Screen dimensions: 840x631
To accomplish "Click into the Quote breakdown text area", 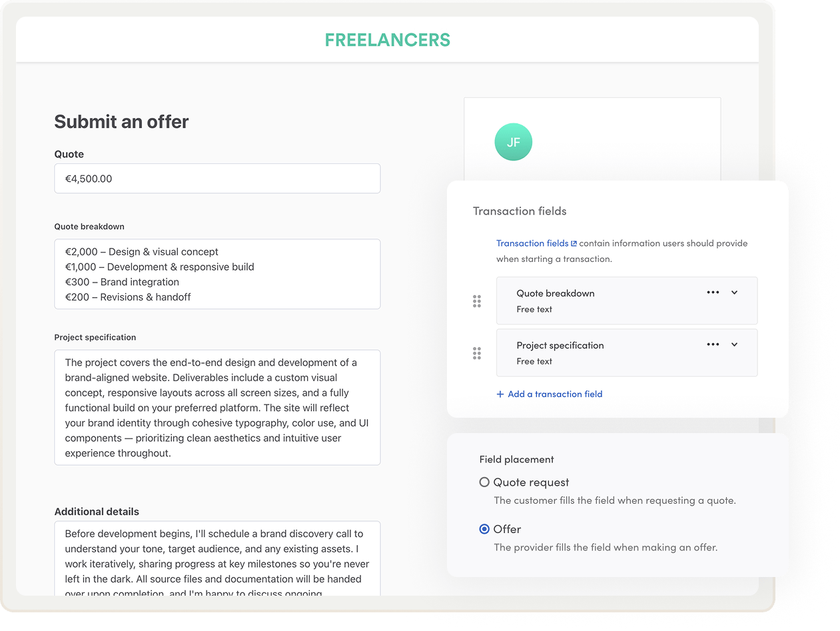I will (217, 275).
